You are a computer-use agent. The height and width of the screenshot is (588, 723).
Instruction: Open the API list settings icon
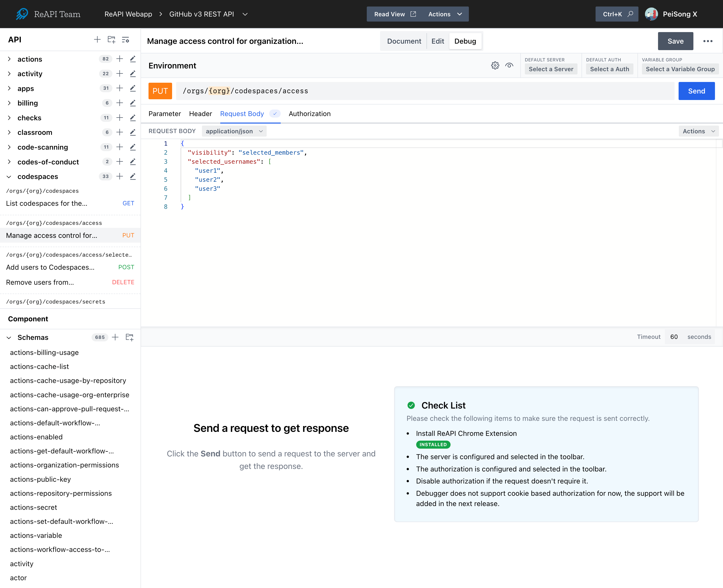125,40
